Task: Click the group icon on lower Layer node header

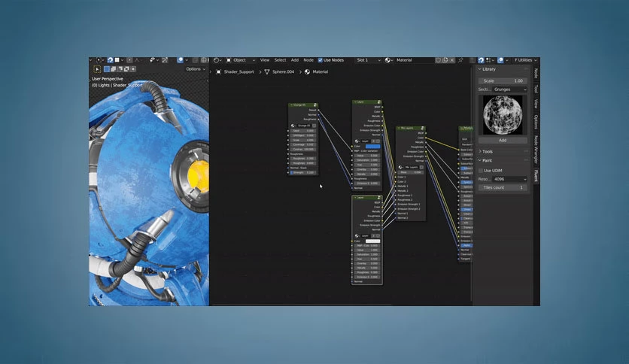Action: (x=378, y=197)
